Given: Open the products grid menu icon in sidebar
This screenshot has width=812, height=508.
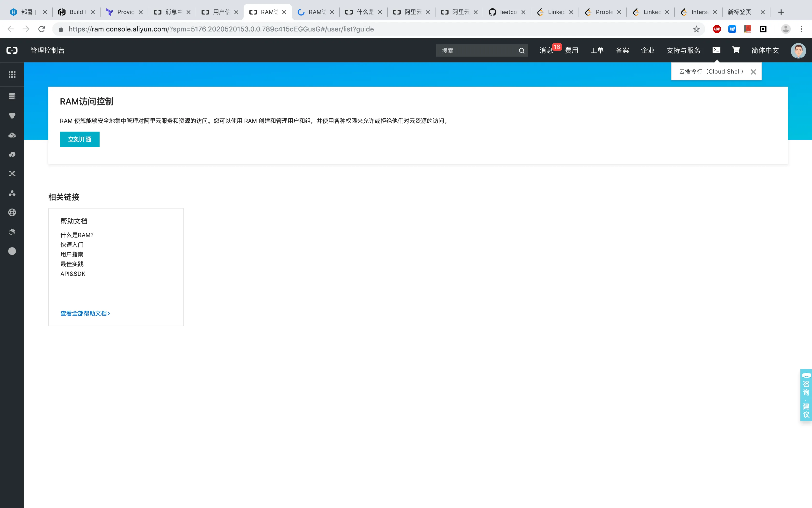Looking at the screenshot, I should tap(12, 74).
